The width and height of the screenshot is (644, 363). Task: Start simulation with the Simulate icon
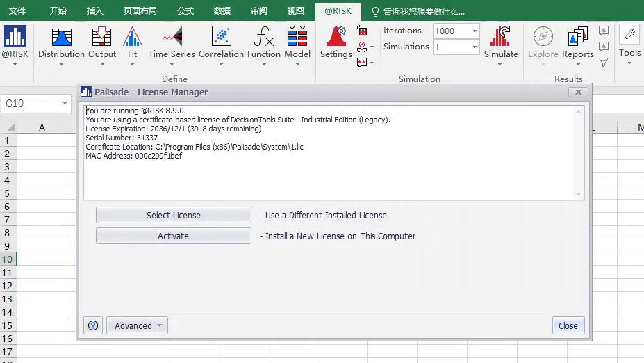(500, 37)
